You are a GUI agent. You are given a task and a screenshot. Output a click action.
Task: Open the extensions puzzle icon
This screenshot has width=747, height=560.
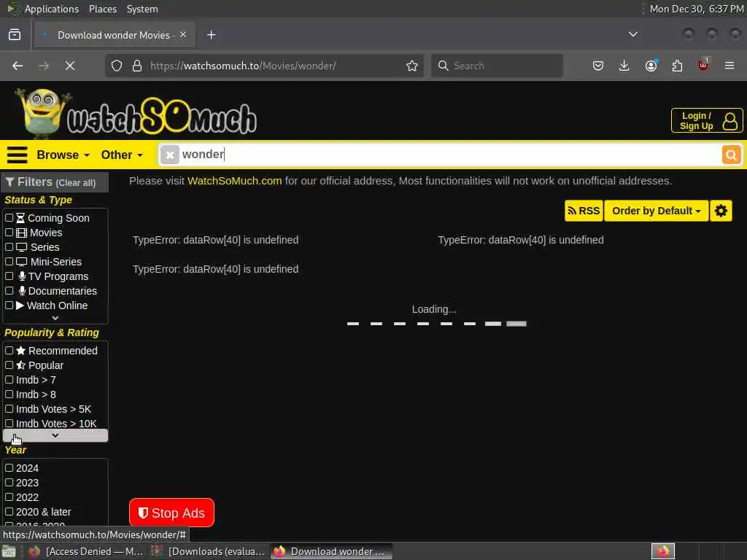click(677, 66)
